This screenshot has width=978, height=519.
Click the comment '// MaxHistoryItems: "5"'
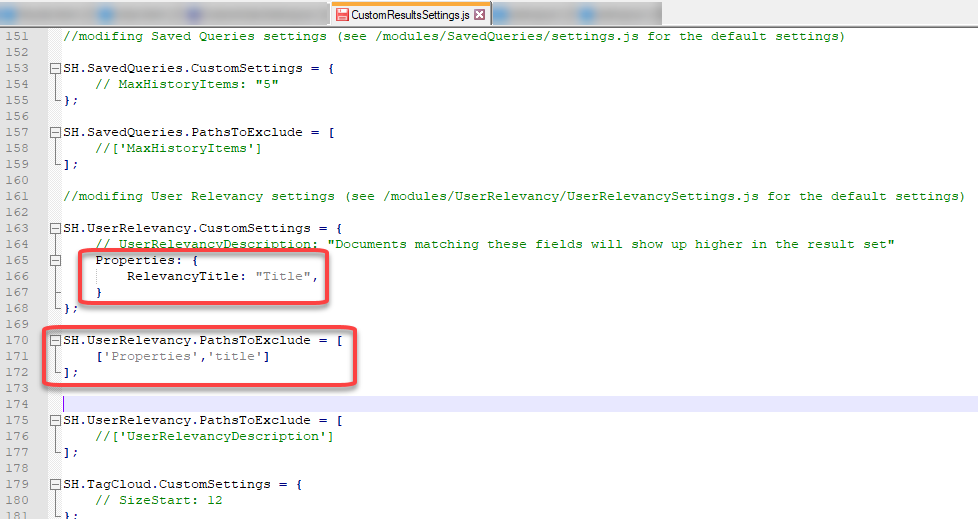[187, 84]
